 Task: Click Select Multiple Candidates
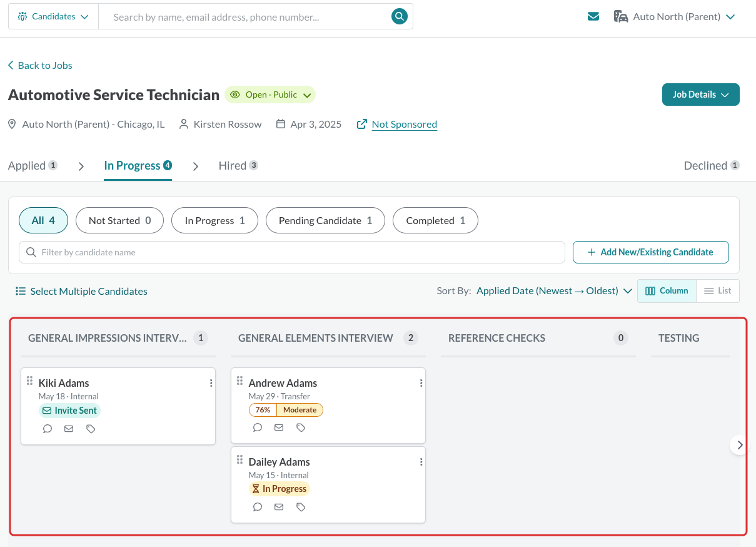[x=82, y=291]
